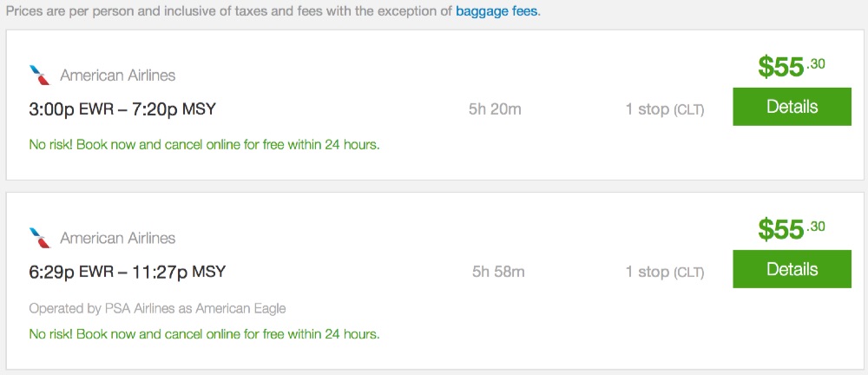The width and height of the screenshot is (868, 375).
Task: Click the $55.30 price above 3:00p flight's Details
Action: tap(791, 67)
